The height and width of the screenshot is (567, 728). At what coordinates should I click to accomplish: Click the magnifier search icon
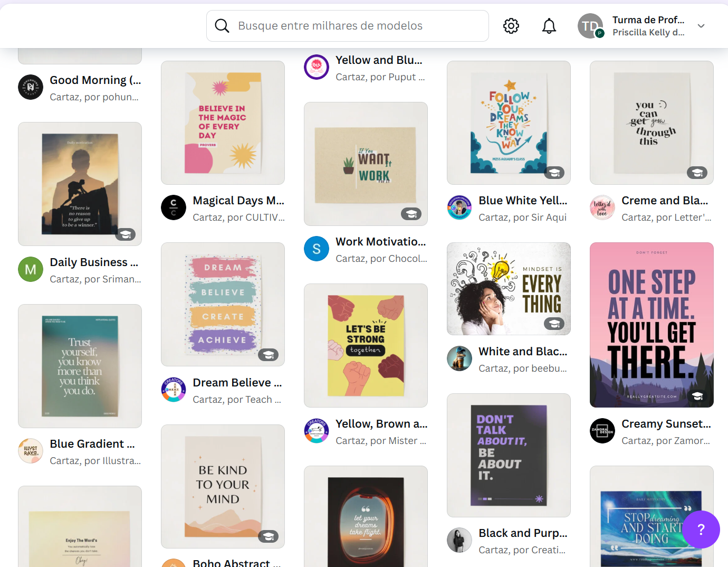coord(222,26)
